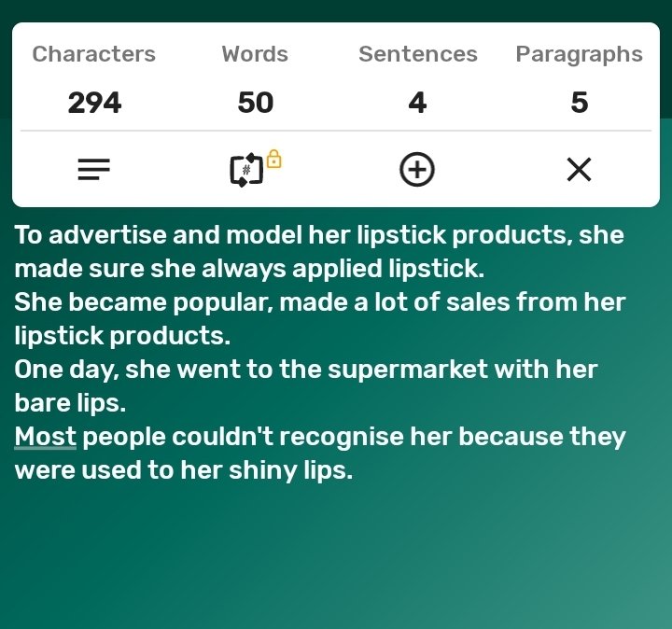672x629 pixels.
Task: Select the Paragraphs statistic label
Action: point(579,55)
